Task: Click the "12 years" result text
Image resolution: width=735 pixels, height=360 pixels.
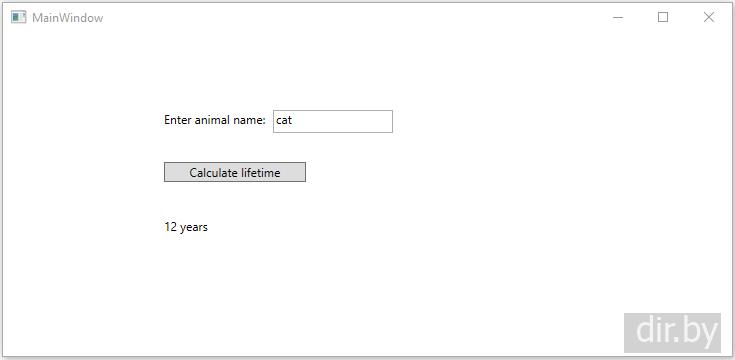Action: pos(186,227)
